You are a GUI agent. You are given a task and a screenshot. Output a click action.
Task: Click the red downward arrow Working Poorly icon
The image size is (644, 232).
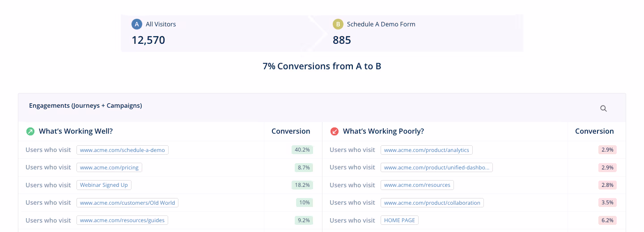coord(334,131)
